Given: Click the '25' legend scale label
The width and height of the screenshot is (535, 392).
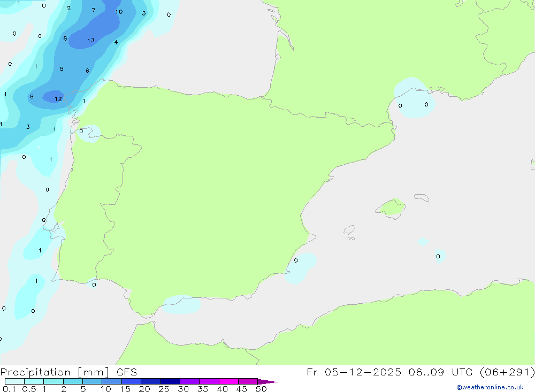Looking at the screenshot, I should [164, 389].
